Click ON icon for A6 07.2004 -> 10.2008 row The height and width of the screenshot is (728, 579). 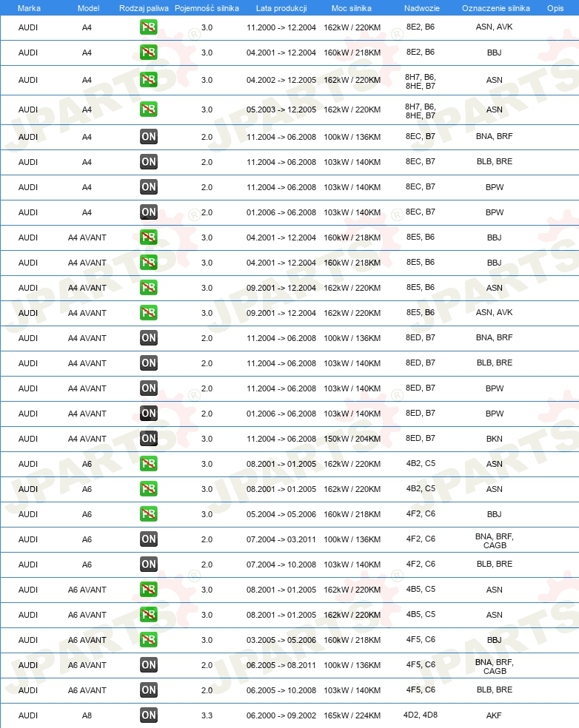(x=149, y=564)
